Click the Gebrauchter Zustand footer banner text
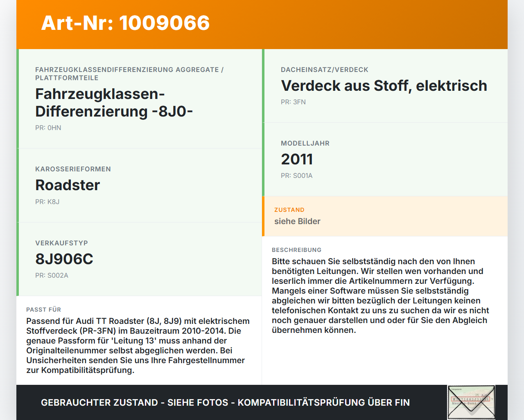524x420 pixels. 225,402
